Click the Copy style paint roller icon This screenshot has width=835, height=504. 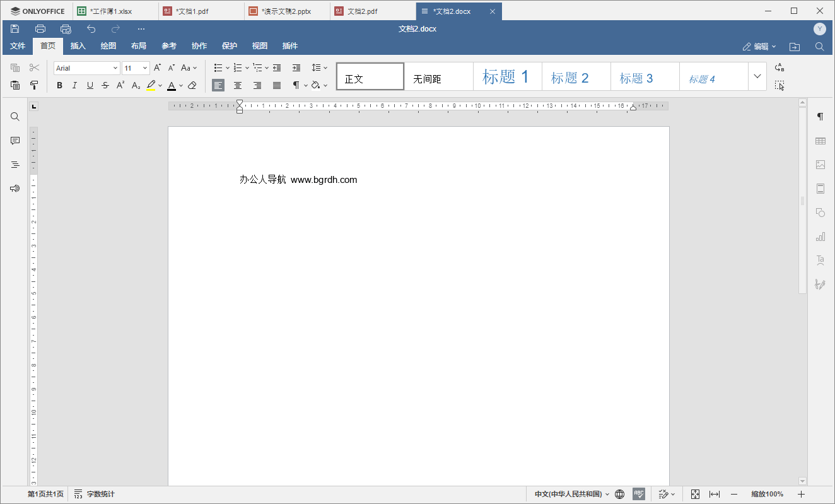point(34,85)
